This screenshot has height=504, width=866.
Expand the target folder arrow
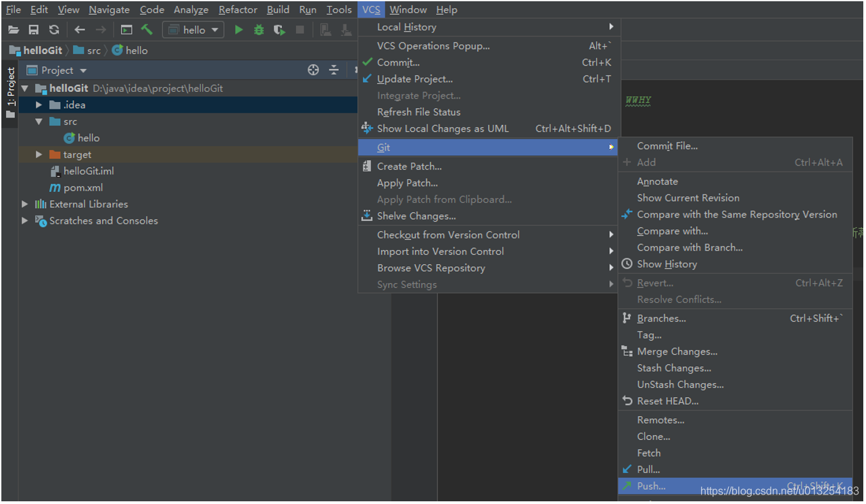39,155
